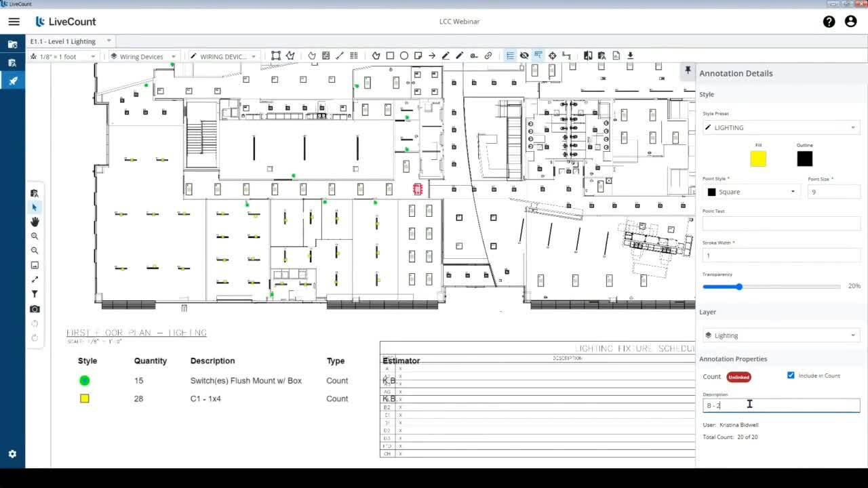
Task: Click the pin icon on Annotation Details panel
Action: pyautogui.click(x=688, y=70)
